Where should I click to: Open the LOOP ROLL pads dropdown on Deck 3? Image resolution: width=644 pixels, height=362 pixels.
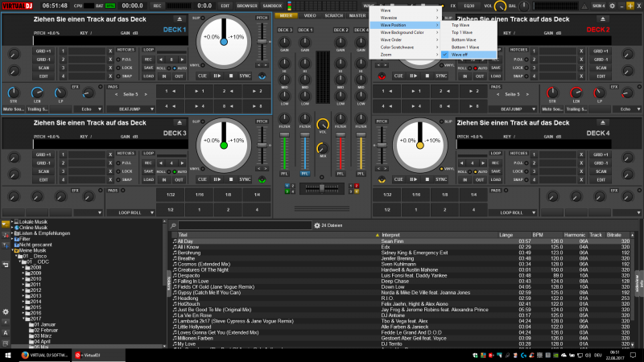point(130,212)
